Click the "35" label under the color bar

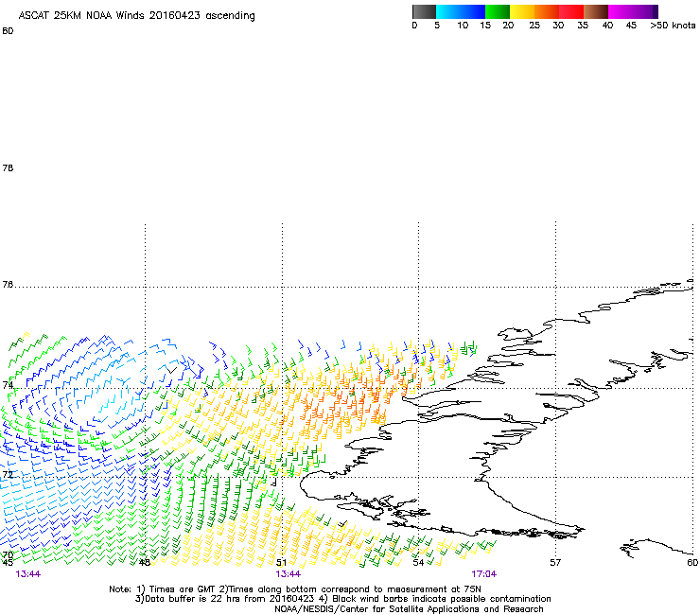pos(583,26)
